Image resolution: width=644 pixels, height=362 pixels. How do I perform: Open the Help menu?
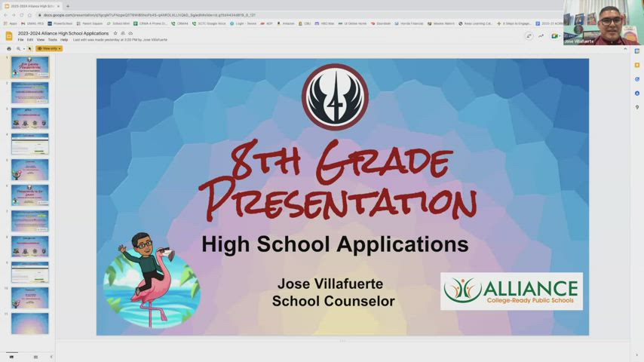(x=64, y=40)
